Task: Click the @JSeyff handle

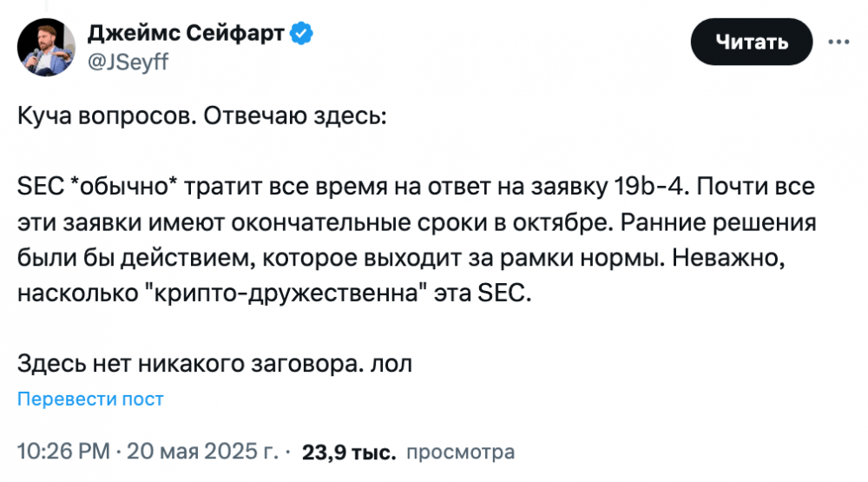Action: point(128,62)
